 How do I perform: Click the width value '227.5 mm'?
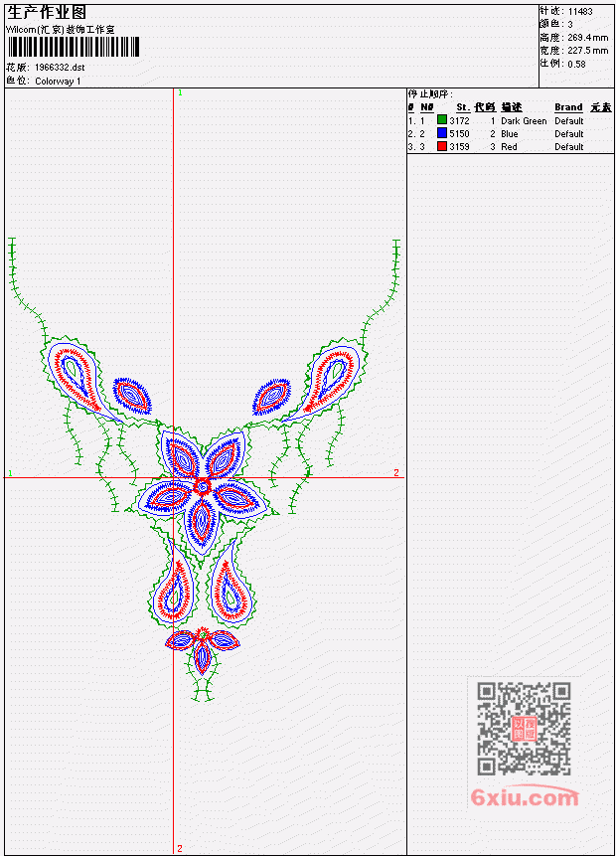pyautogui.click(x=587, y=51)
